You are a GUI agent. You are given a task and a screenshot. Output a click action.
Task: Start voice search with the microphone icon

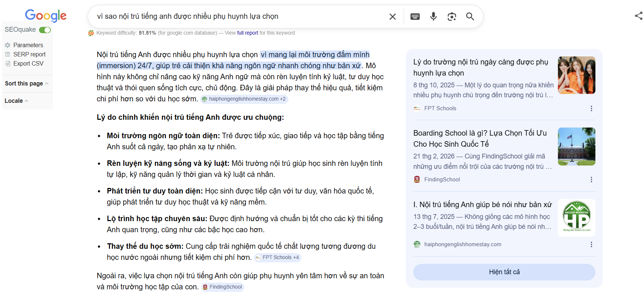click(434, 17)
